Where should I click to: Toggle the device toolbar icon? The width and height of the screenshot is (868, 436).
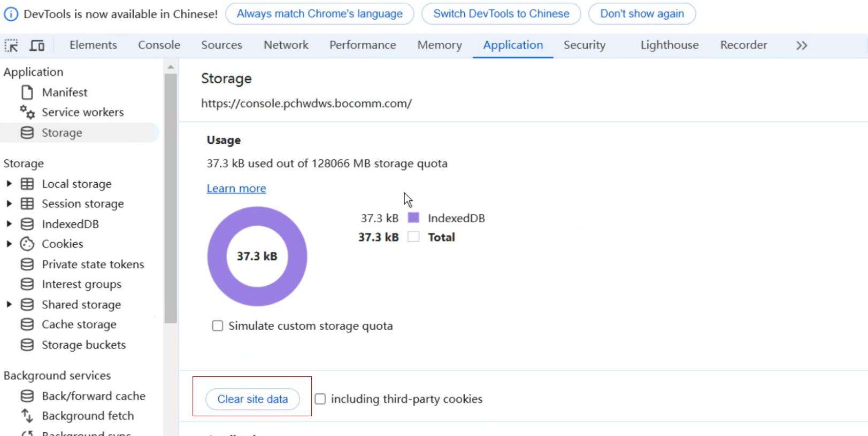(37, 45)
